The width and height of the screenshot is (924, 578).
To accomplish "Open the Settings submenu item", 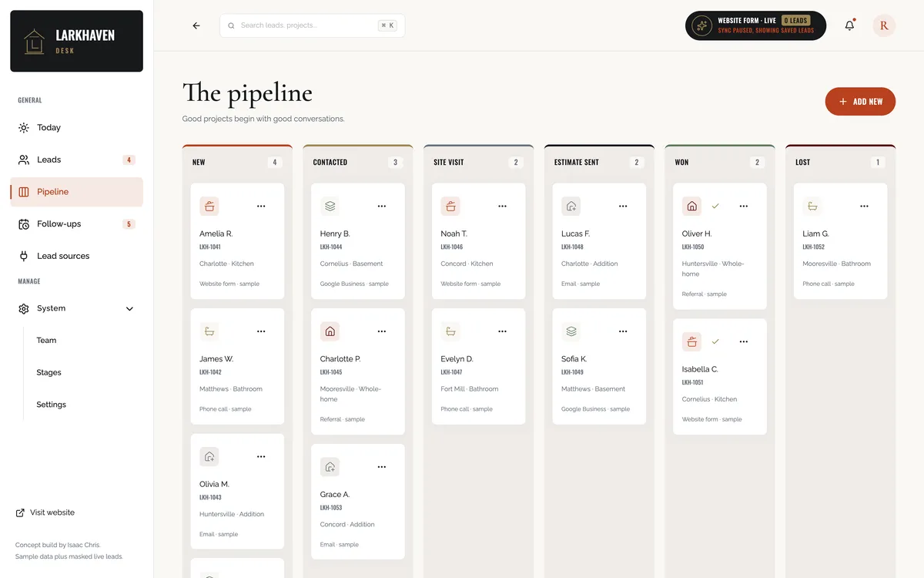I will click(x=51, y=405).
